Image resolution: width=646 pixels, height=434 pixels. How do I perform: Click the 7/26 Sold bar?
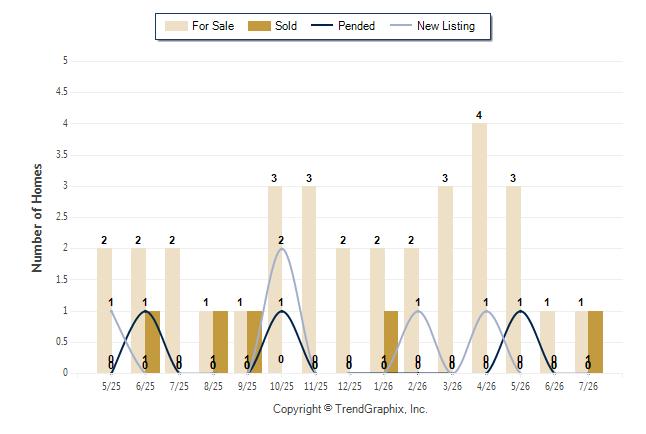[x=595, y=342]
